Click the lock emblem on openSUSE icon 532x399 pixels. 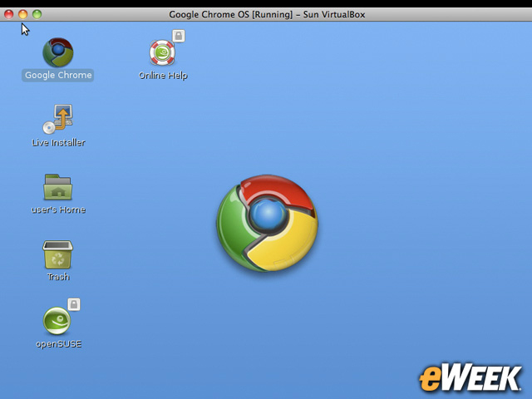pos(74,304)
